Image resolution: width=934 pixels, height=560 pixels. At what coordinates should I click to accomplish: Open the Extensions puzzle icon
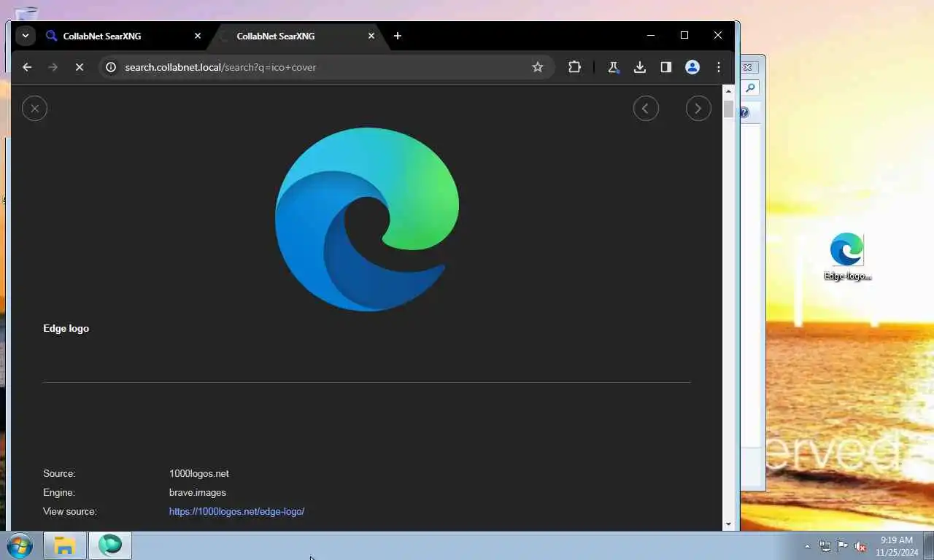pos(574,67)
